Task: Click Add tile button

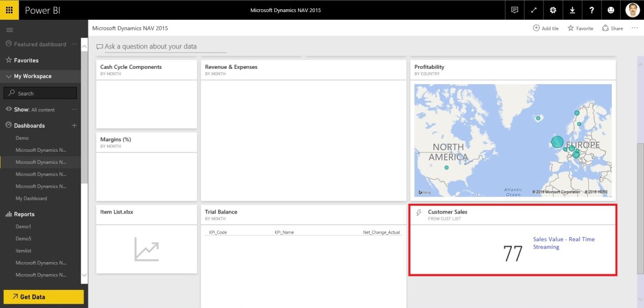Action: pyautogui.click(x=545, y=28)
